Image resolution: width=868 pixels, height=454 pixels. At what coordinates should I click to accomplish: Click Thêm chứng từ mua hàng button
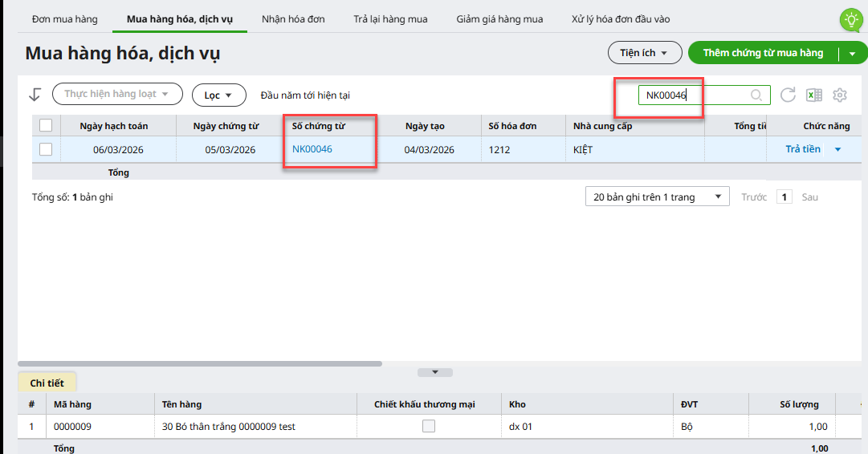click(763, 53)
